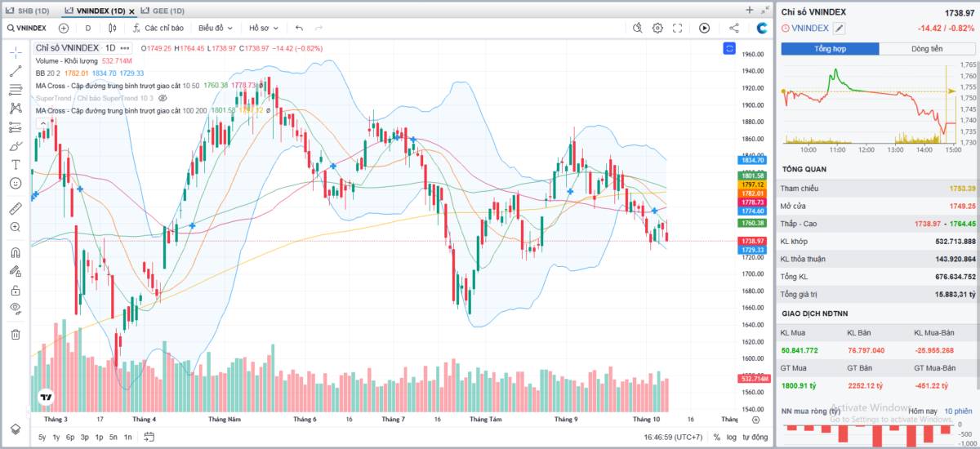Toggle SuperTrend indicator visibility eye

click(163, 98)
